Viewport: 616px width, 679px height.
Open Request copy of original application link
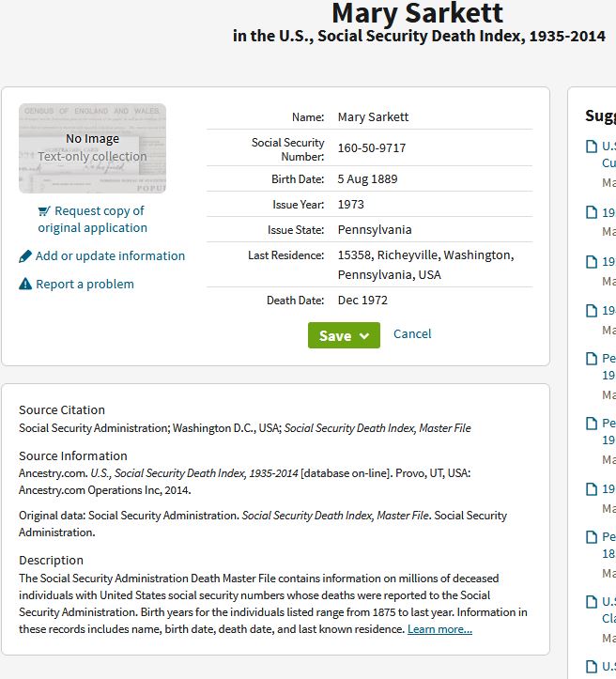coord(93,219)
